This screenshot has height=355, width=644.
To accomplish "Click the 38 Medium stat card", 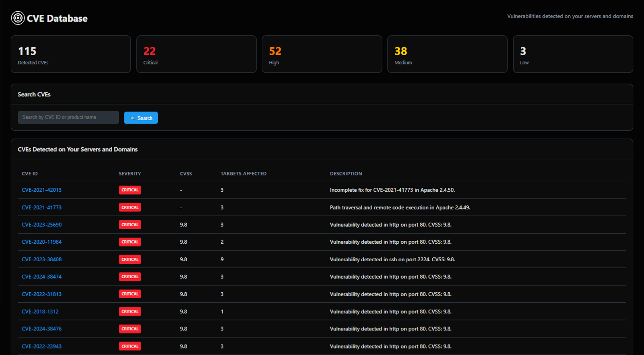I will [447, 54].
